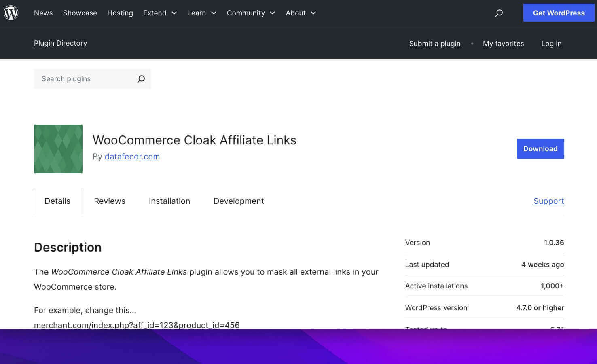Image resolution: width=597 pixels, height=364 pixels.
Task: Open the site search magnifier icon
Action: tap(499, 13)
